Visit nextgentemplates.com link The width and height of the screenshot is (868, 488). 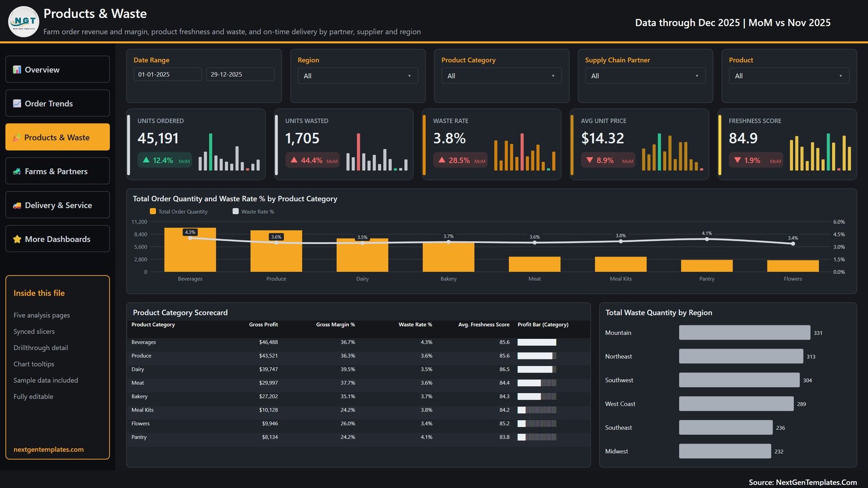click(49, 450)
